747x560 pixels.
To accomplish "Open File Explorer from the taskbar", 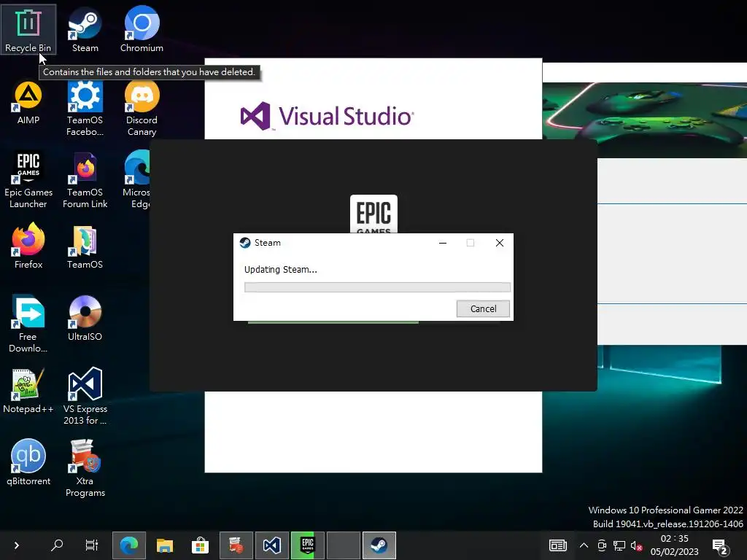I will pyautogui.click(x=165, y=545).
